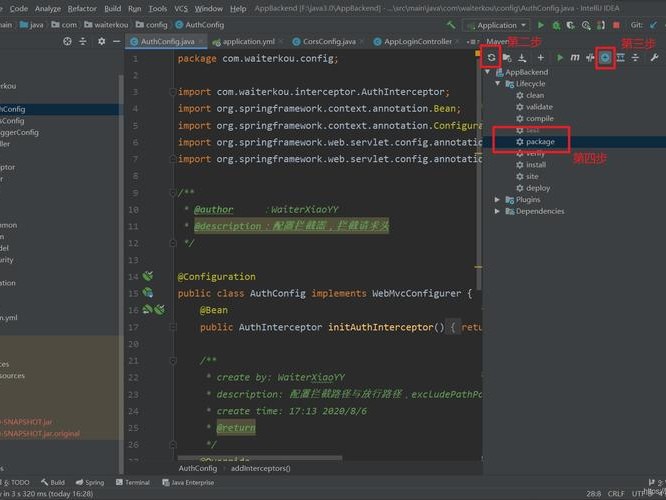Image resolution: width=666 pixels, height=500 pixels.
Task: Hide Project panel with minus icon
Action: pyautogui.click(x=117, y=41)
